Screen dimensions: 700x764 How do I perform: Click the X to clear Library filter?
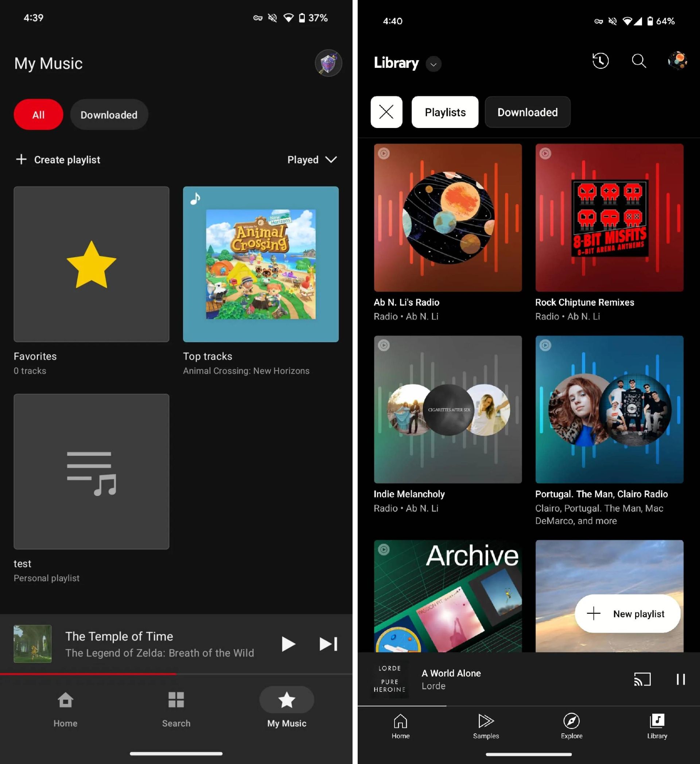[x=386, y=112]
